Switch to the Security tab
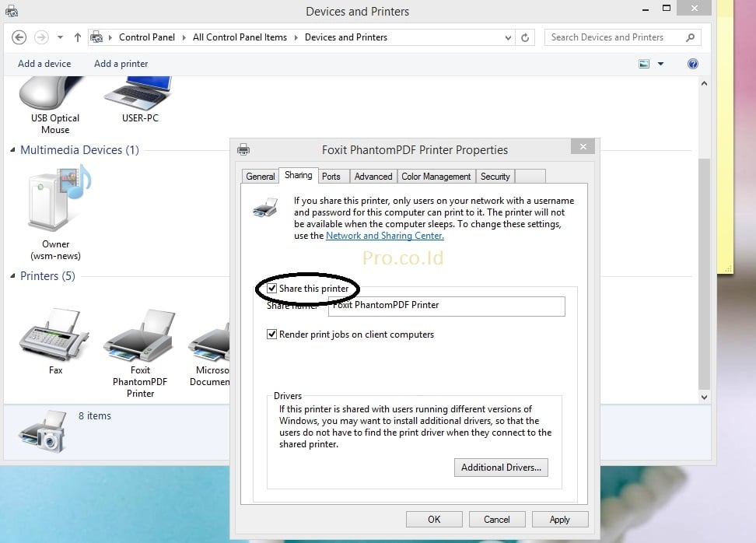756x543 pixels. pyautogui.click(x=495, y=177)
